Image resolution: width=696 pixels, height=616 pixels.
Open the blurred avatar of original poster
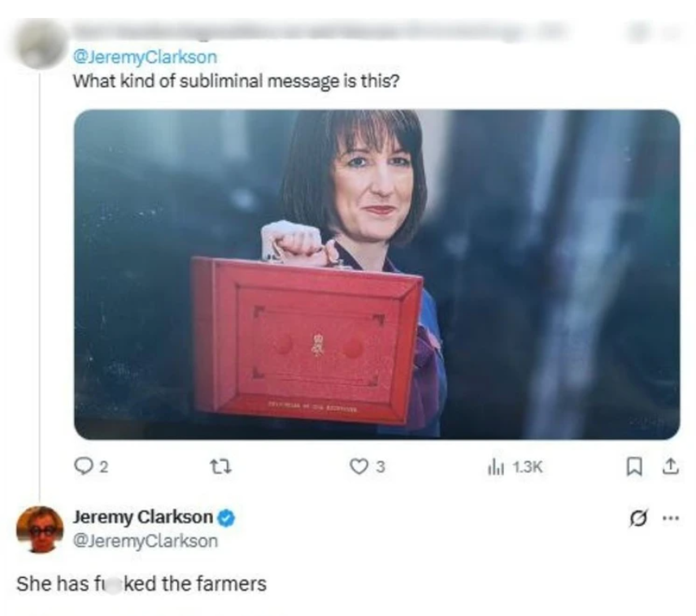coord(40,45)
